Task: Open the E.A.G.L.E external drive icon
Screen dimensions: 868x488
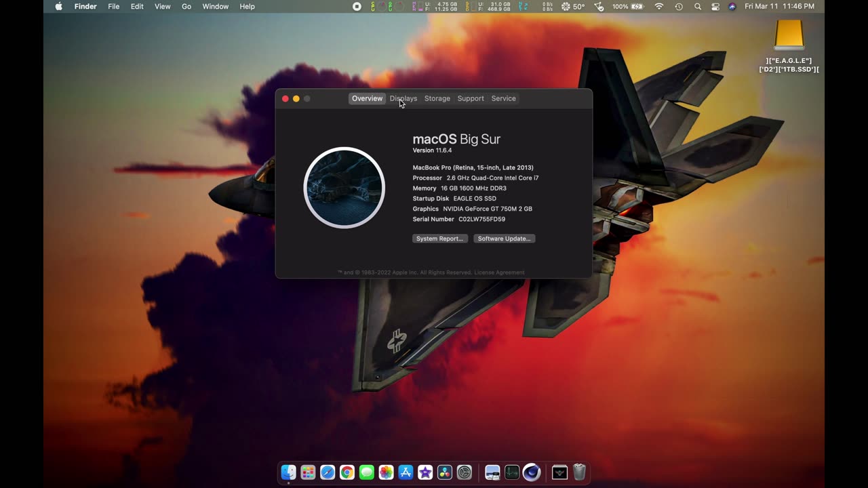Action: pos(789,35)
